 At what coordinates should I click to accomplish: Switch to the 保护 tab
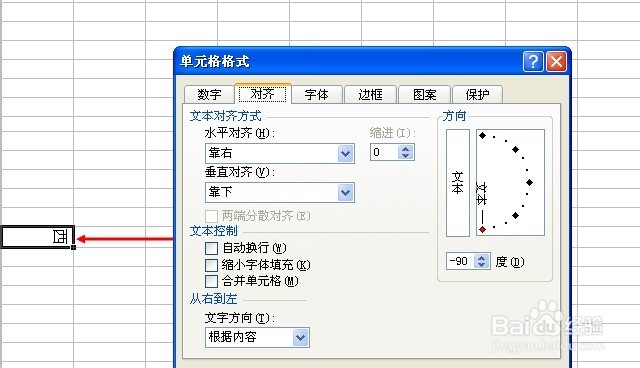(477, 95)
